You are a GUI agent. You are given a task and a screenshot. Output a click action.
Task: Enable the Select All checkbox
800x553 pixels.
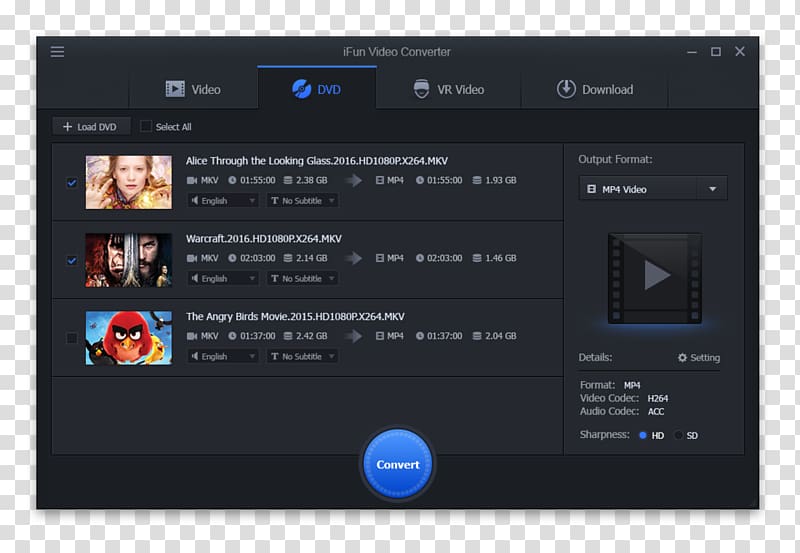point(146,126)
